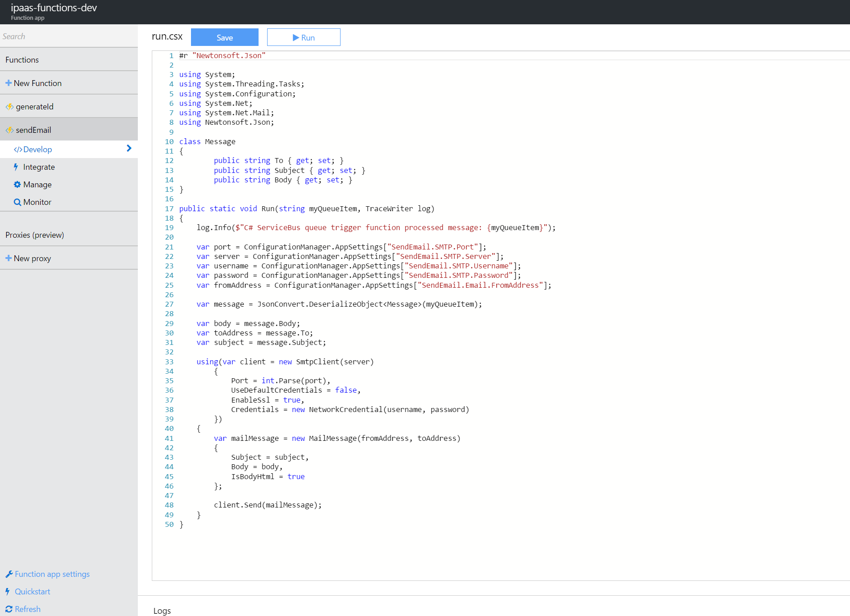
Task: Select the run.csx file title
Action: (167, 36)
